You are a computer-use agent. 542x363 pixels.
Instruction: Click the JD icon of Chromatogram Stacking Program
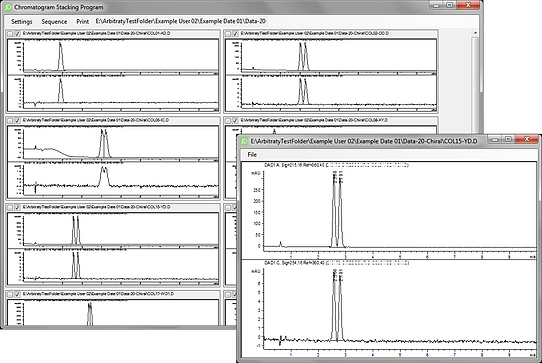(x=8, y=7)
